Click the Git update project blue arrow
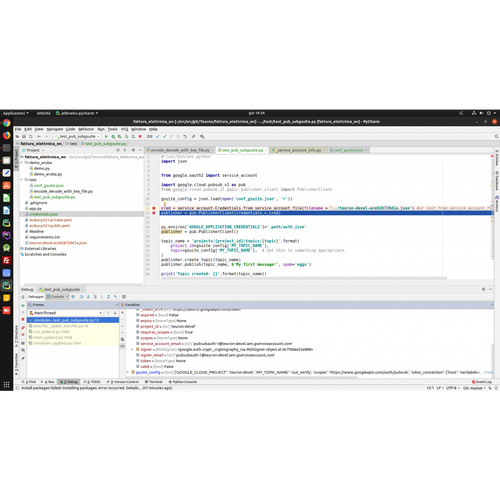The image size is (500, 500). point(158,136)
